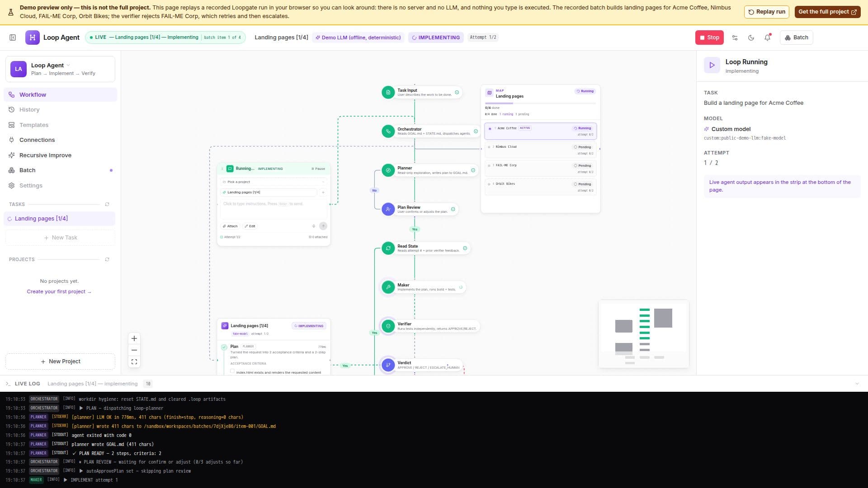Select the Verdict node icon

point(388,365)
